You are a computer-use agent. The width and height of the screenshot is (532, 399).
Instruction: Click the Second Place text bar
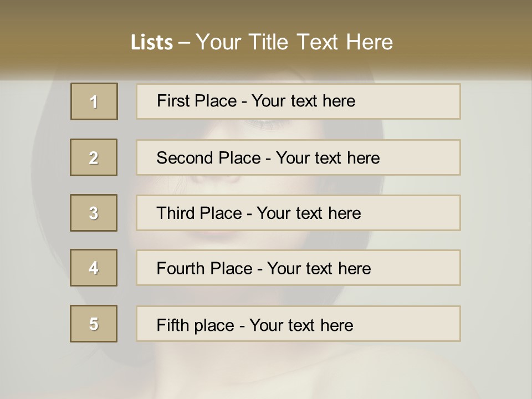(298, 157)
